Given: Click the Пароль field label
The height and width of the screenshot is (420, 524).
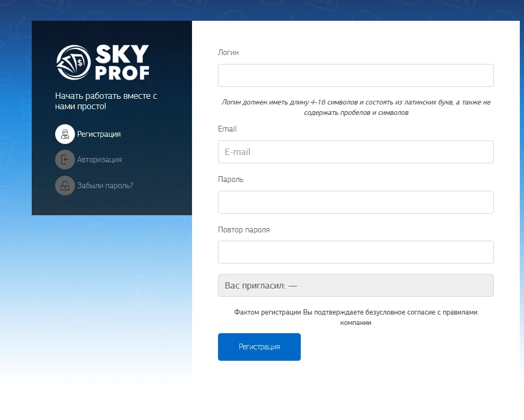Looking at the screenshot, I should 231,179.
